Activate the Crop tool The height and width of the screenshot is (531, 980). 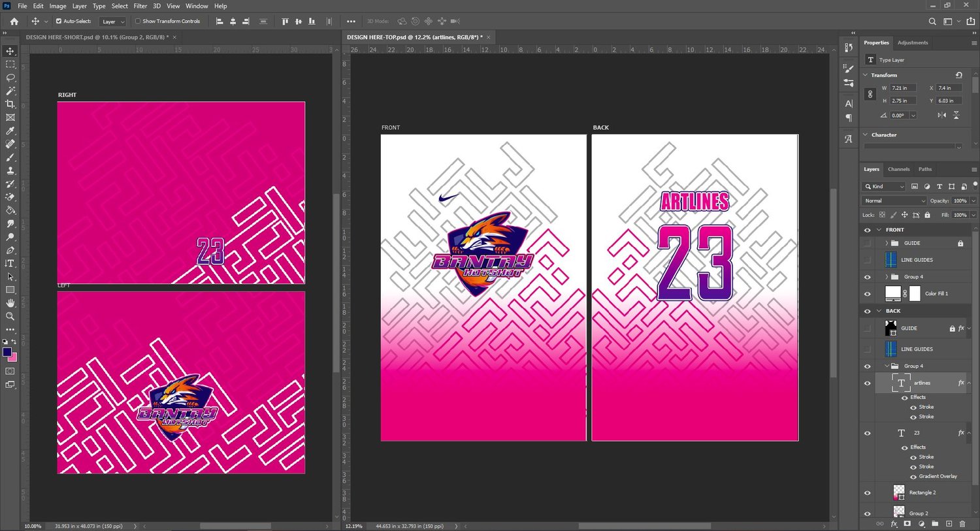(x=10, y=105)
